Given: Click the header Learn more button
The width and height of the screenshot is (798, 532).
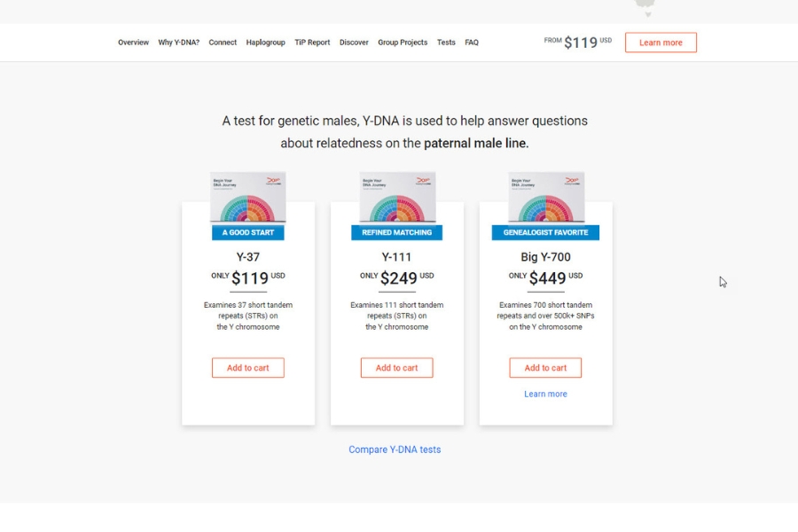Looking at the screenshot, I should tap(661, 43).
